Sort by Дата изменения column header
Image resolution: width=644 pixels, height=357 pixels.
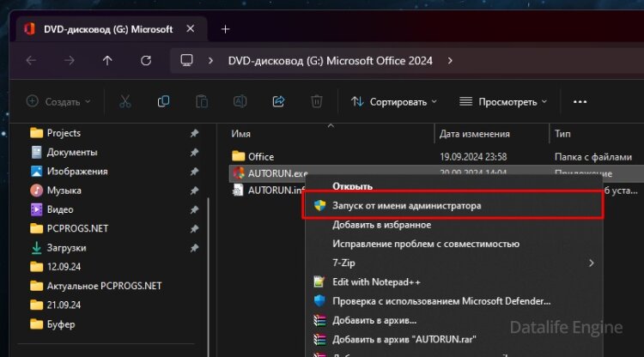click(x=474, y=134)
